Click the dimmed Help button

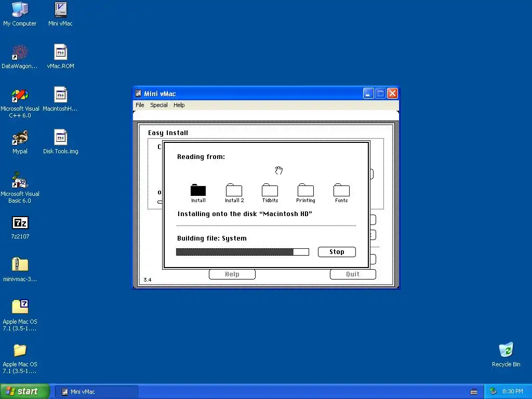pyautogui.click(x=232, y=274)
